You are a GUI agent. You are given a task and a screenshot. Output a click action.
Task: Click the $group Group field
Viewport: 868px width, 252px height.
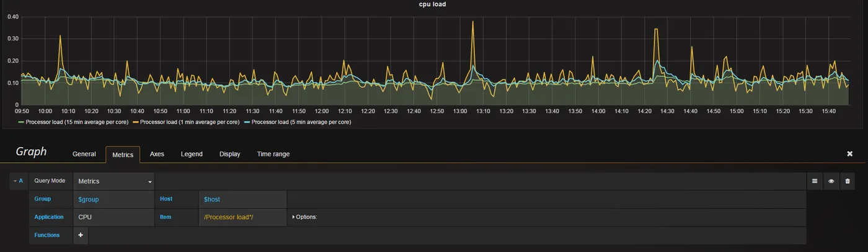point(113,199)
